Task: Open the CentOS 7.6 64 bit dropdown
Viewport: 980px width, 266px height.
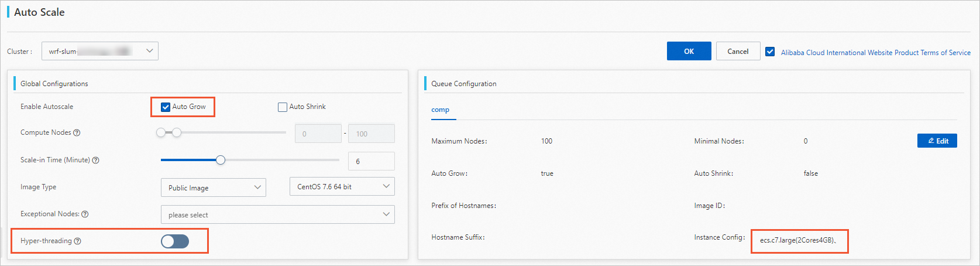Action: [x=342, y=187]
